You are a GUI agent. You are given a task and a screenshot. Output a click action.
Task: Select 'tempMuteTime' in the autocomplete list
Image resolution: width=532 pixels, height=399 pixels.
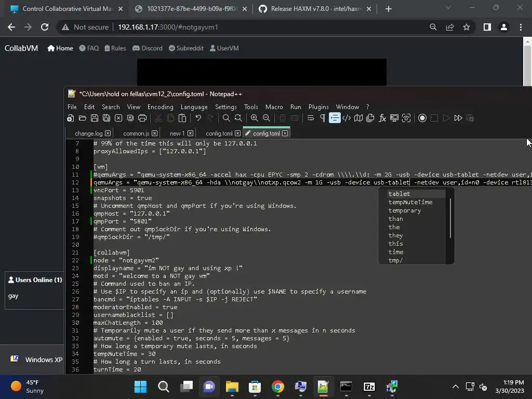[410, 202]
